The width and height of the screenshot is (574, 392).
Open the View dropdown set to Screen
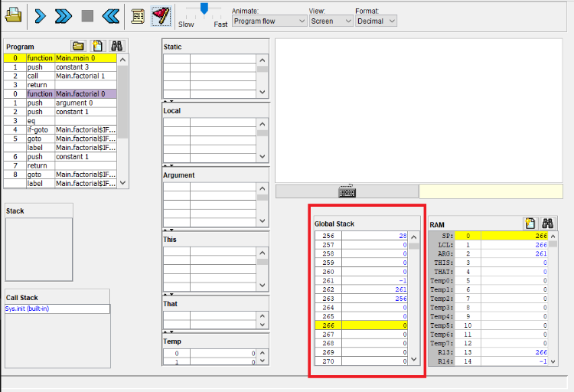coord(331,21)
